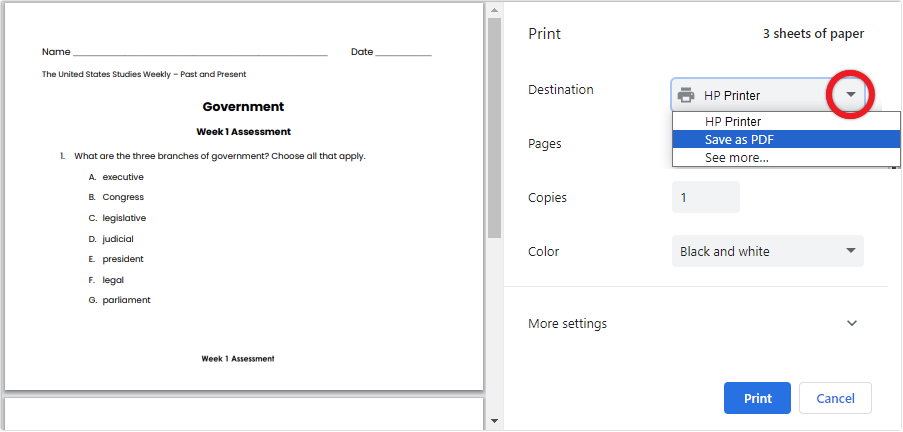Click the preview vertical scrollbar thumb
This screenshot has height=432, width=903.
pos(494,128)
